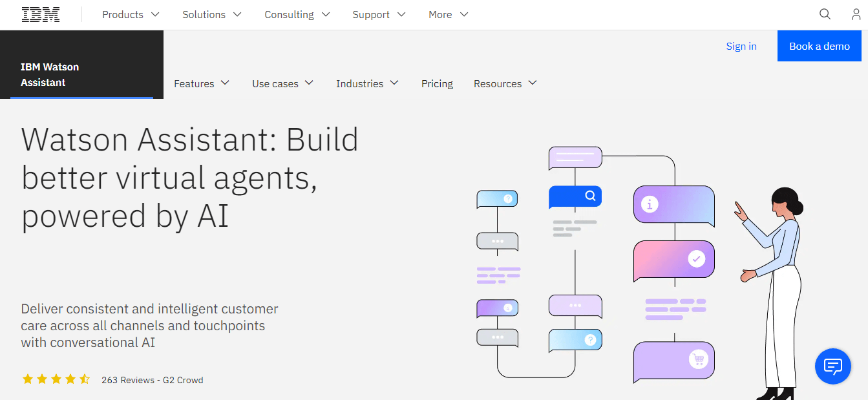Viewport: 868px width, 400px height.
Task: Expand the Consulting menu
Action: click(297, 14)
